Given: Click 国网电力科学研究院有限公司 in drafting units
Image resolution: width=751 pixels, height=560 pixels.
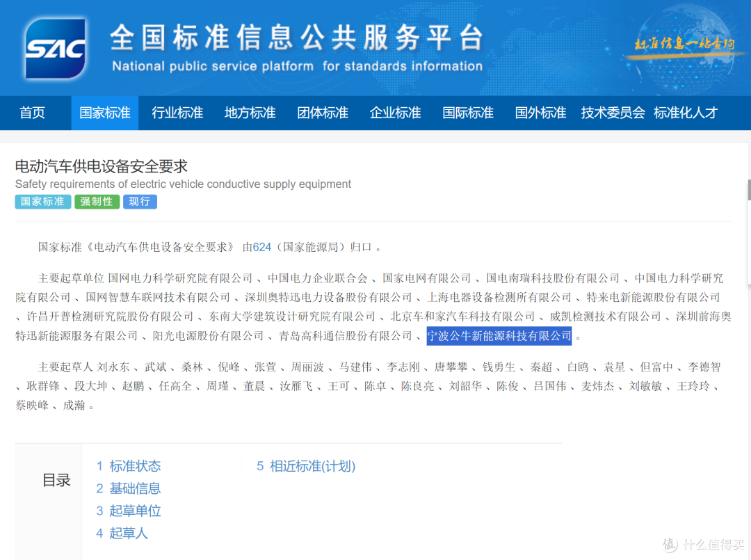Looking at the screenshot, I should [180, 278].
